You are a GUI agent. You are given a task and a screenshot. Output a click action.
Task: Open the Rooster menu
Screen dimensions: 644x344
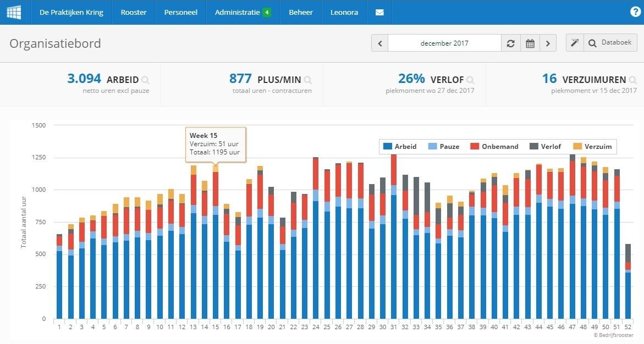134,12
